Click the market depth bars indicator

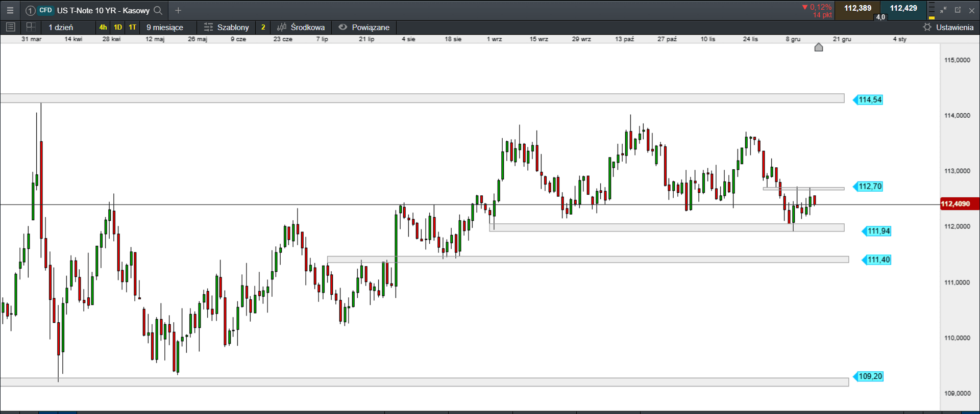[x=932, y=10]
